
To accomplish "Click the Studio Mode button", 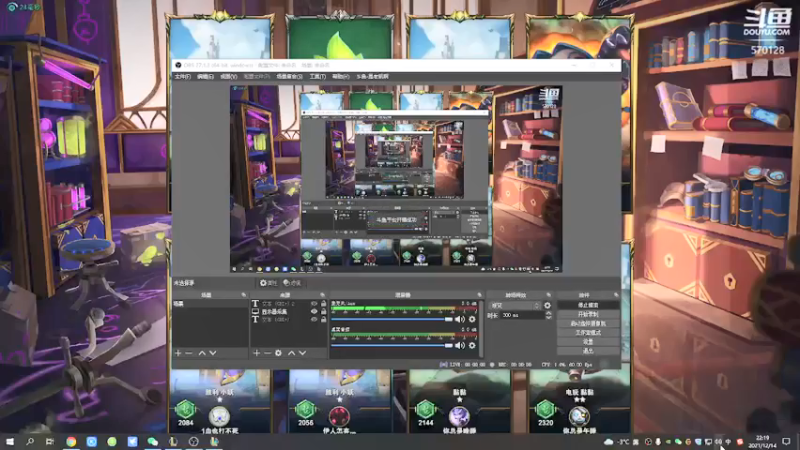I will [x=588, y=333].
